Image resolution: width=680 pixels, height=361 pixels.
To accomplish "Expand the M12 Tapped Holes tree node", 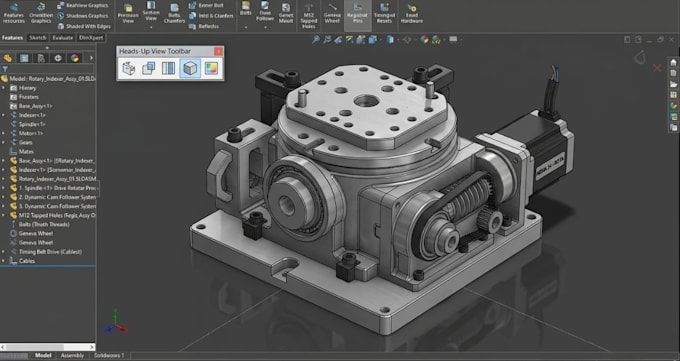I will tap(3, 215).
